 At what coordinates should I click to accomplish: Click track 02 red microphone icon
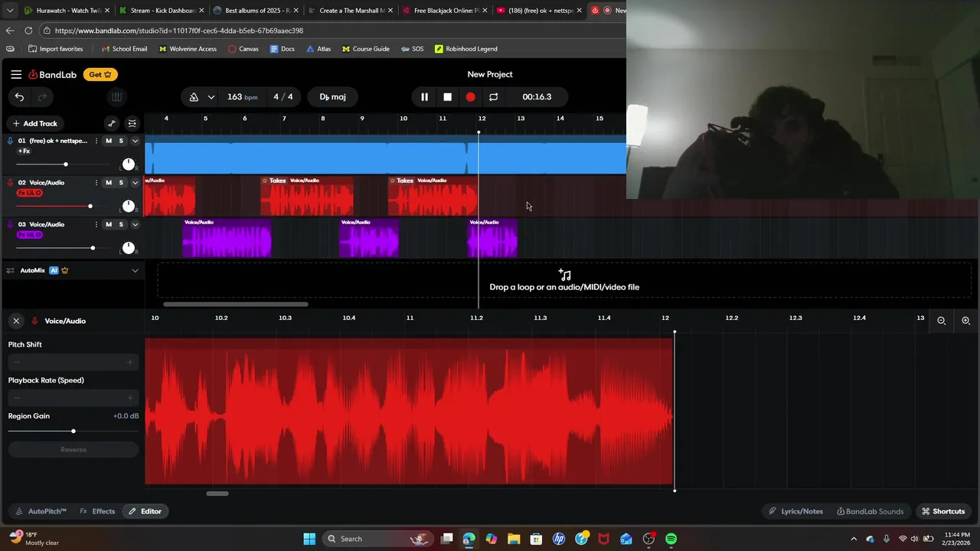(x=10, y=183)
